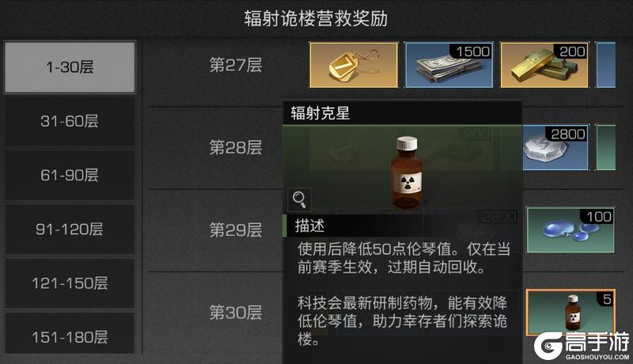Tap the 辐射克星 popup title bar
The image size is (633, 364).
tap(402, 113)
